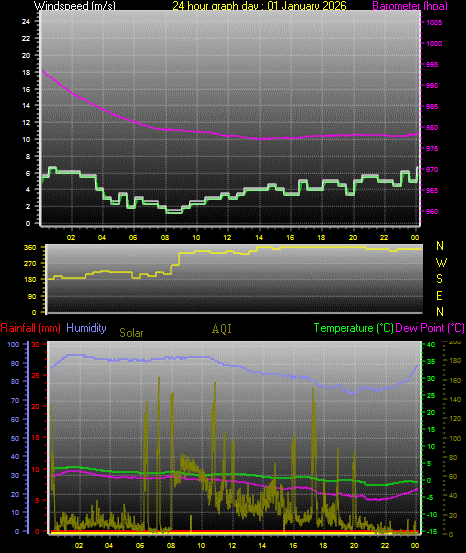This screenshot has width=466, height=553.
Task: Click the 180 AQI scale value
Action: [x=455, y=360]
